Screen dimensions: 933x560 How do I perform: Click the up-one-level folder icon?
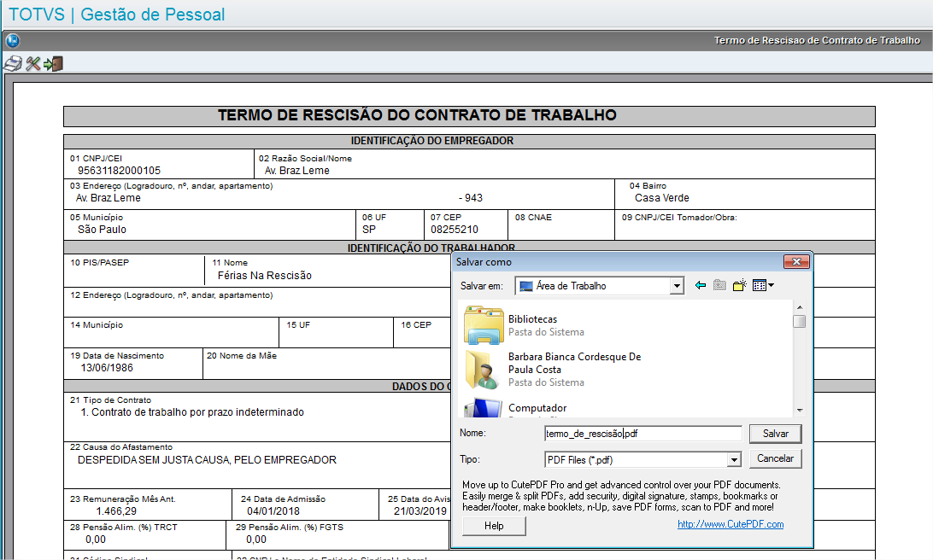[x=720, y=286]
